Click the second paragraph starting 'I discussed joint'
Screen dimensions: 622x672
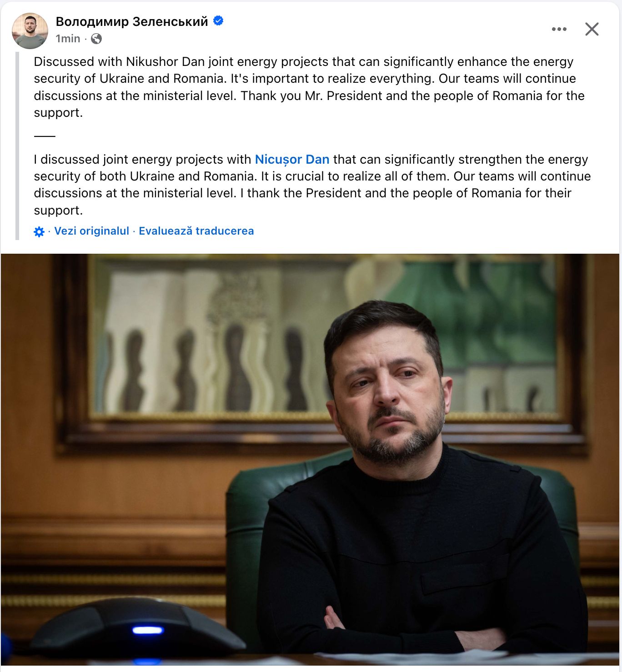pyautogui.click(x=312, y=185)
